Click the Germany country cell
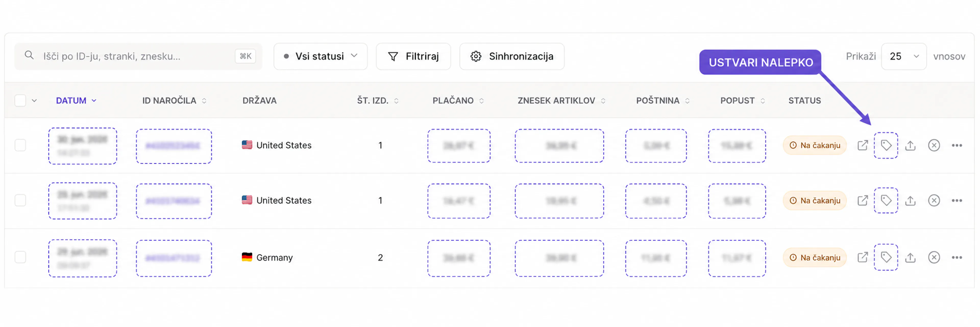980x327 pixels. (x=267, y=257)
